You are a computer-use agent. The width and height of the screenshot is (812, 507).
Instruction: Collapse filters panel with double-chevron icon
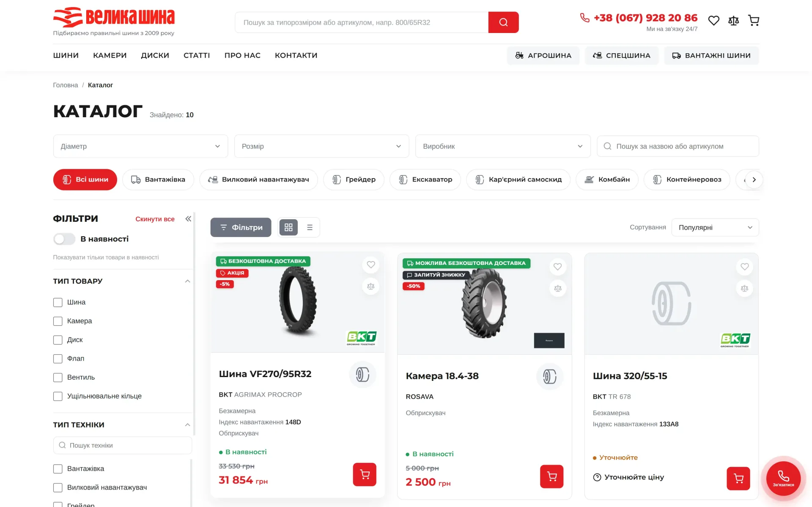coord(188,219)
